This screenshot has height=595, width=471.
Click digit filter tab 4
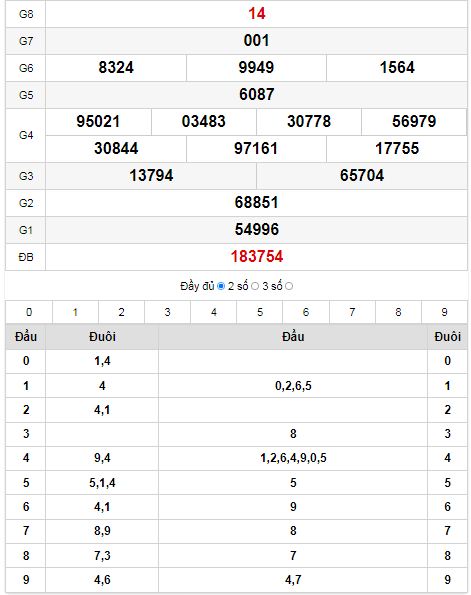214,312
